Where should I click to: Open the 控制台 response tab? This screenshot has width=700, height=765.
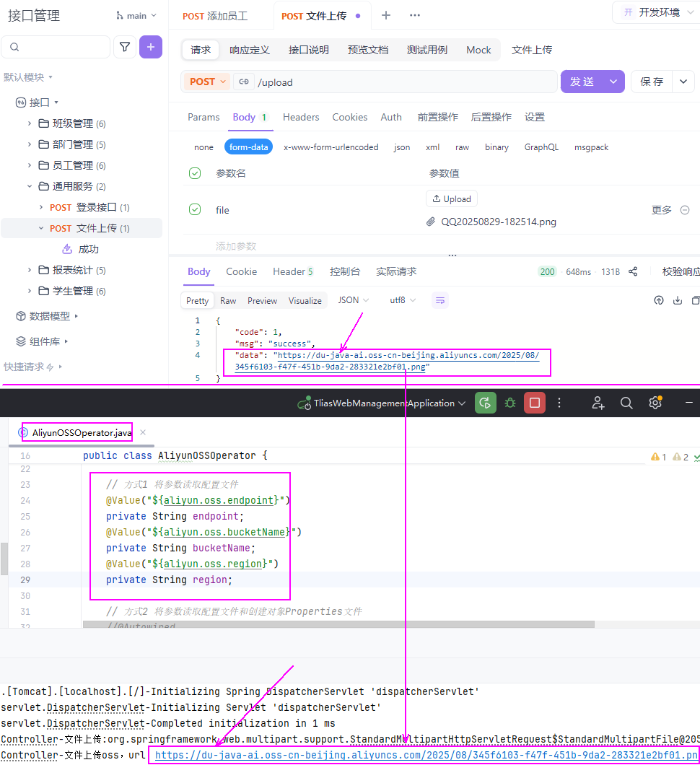point(345,271)
